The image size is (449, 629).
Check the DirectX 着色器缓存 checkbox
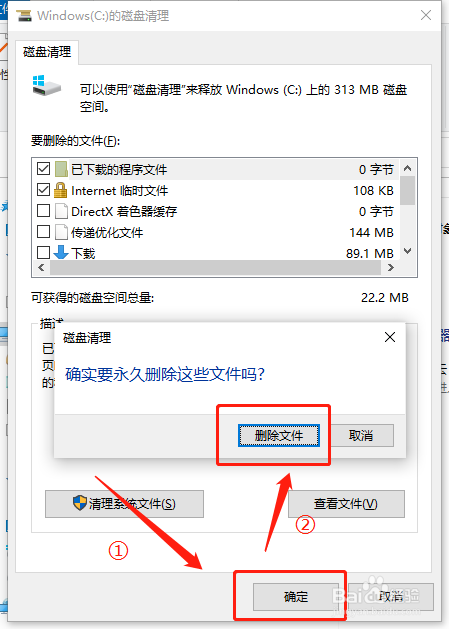click(43, 211)
